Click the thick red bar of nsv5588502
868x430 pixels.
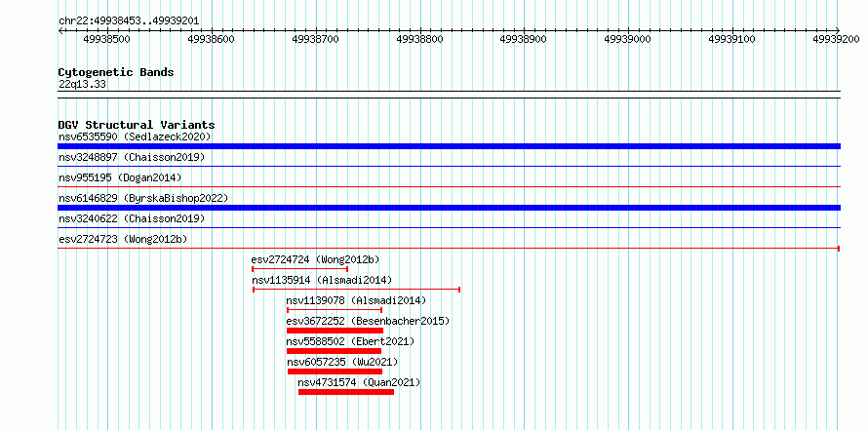[x=335, y=351]
